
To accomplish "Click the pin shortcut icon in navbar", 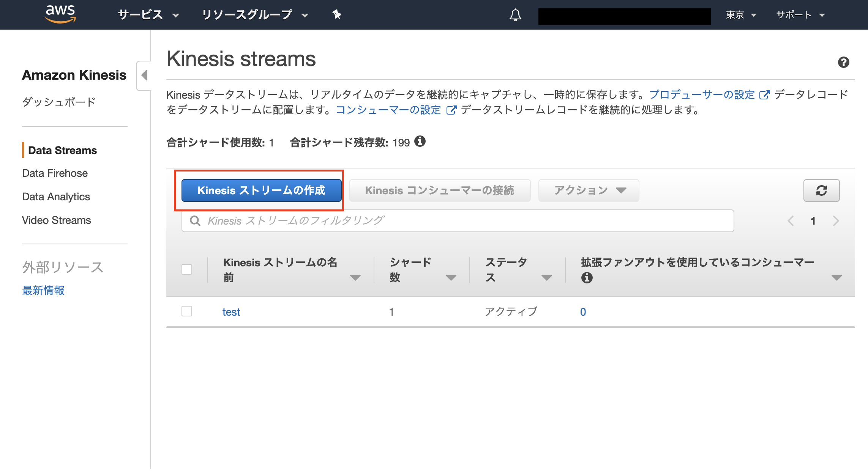I will [336, 15].
